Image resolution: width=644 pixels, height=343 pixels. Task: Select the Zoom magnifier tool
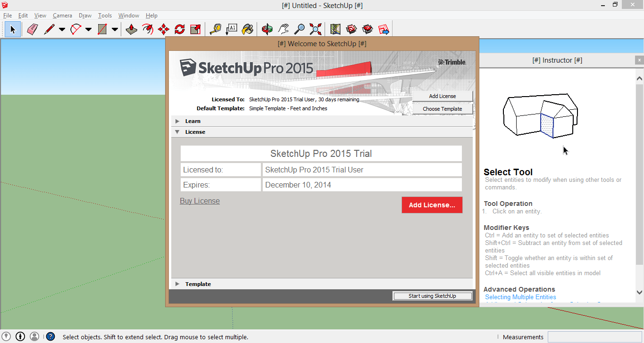[x=300, y=29]
